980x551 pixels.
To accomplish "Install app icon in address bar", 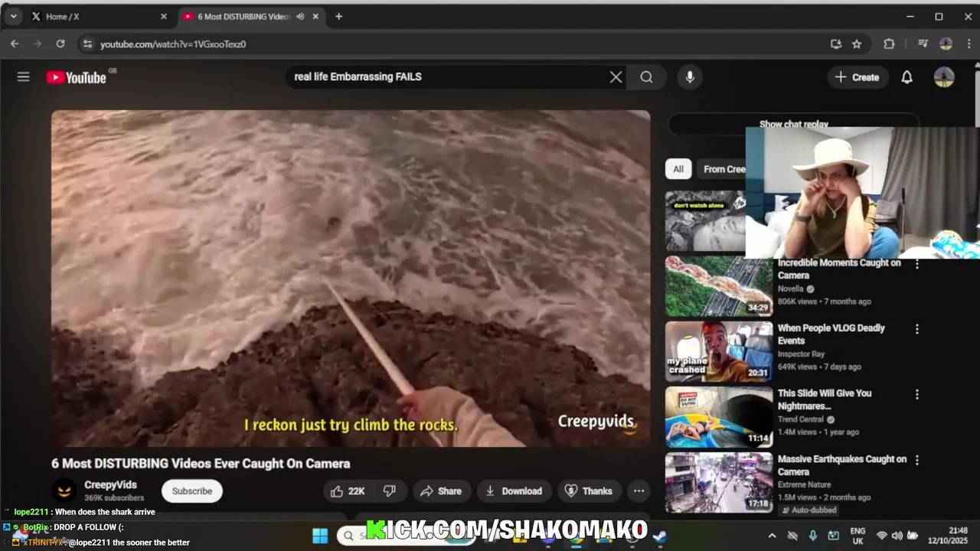I will tap(836, 44).
